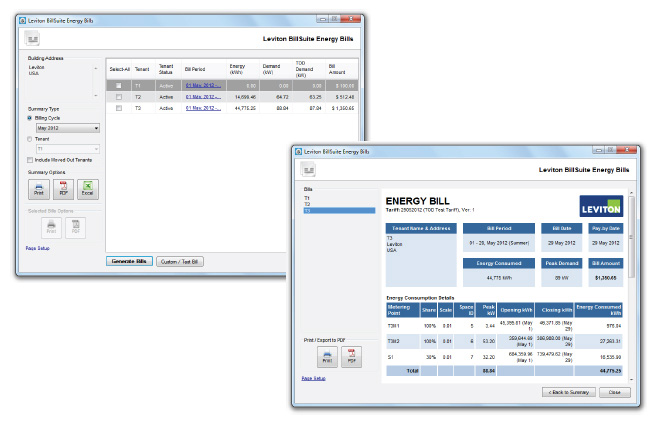The image size is (660, 421).
Task: Click the S1 metering point row
Action: 504,357
